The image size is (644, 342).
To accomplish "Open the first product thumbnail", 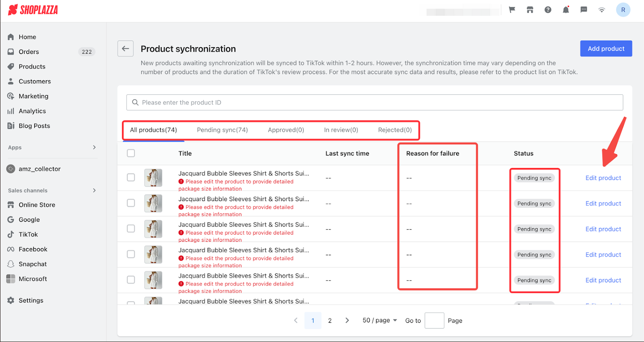I will 153,178.
